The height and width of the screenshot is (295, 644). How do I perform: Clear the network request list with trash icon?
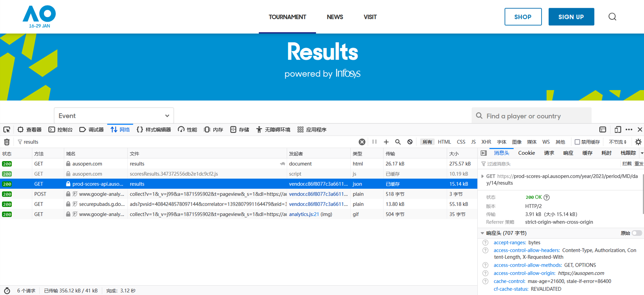tap(7, 142)
